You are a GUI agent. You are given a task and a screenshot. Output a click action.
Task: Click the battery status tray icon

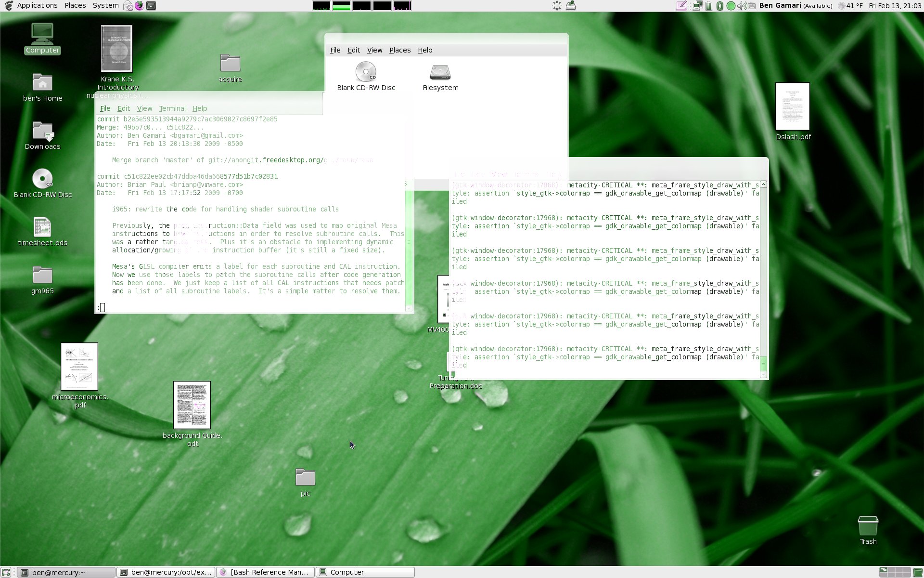(709, 6)
